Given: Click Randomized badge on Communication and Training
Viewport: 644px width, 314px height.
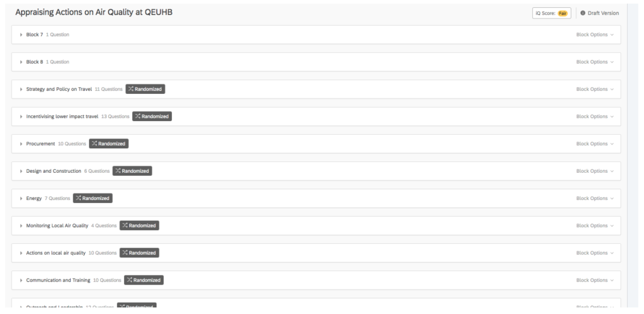Looking at the screenshot, I should (x=144, y=280).
